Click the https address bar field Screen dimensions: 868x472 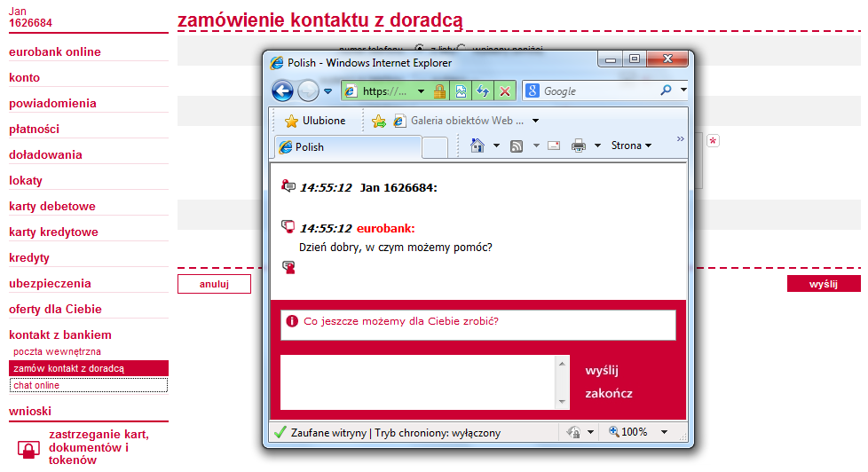click(378, 91)
